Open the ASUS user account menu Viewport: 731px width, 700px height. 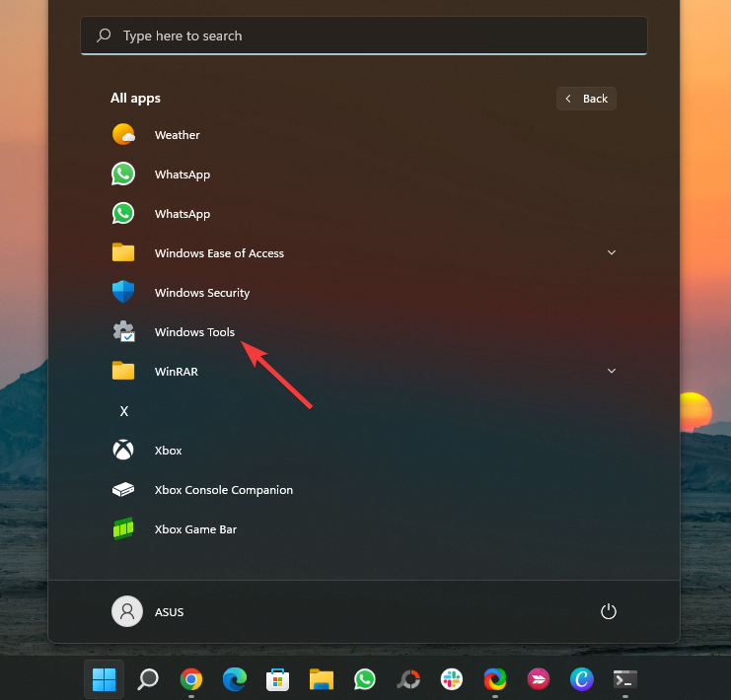point(148,611)
